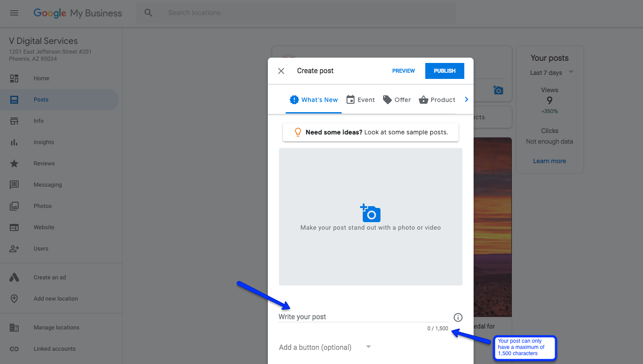The image size is (643, 364).
Task: Click the Google My Business logo
Action: coord(78,13)
